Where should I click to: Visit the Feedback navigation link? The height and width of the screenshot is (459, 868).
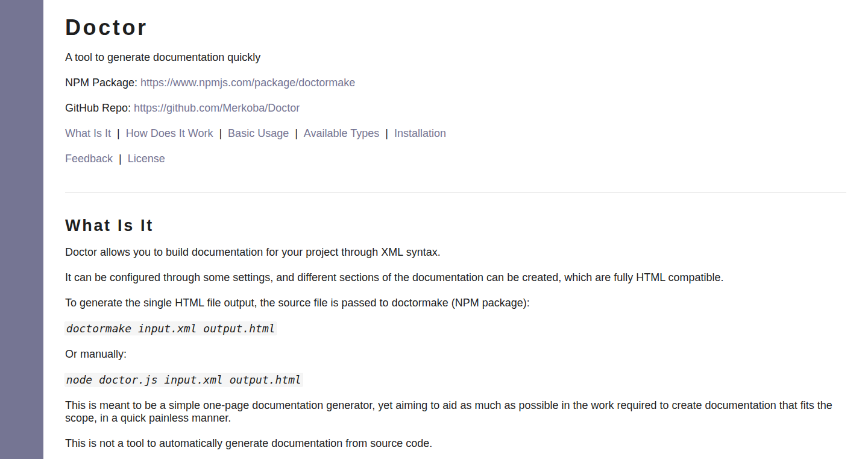coord(89,159)
